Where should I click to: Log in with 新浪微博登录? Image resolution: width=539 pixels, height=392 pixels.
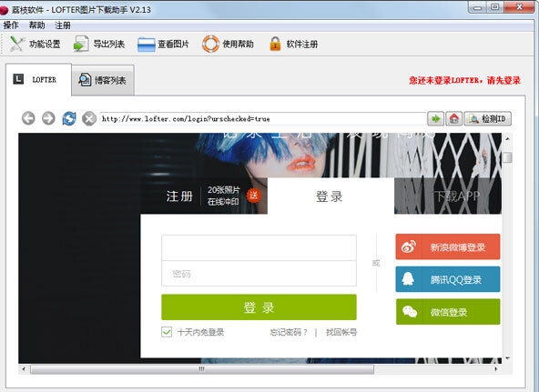point(448,246)
